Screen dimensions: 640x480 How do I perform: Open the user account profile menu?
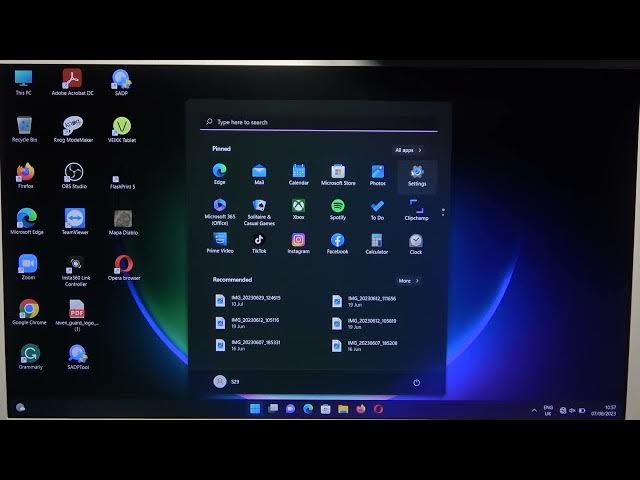[x=226, y=382]
